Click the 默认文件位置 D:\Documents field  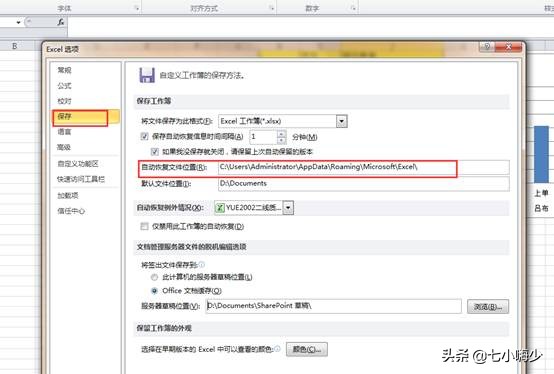click(x=364, y=184)
